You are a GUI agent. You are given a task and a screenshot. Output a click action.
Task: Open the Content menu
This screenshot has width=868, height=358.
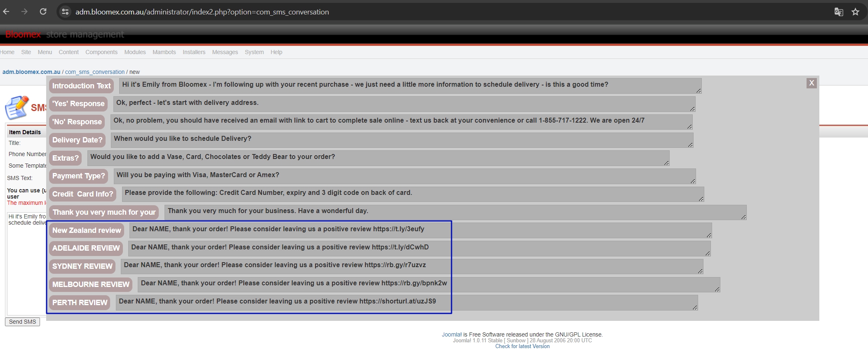click(x=68, y=52)
